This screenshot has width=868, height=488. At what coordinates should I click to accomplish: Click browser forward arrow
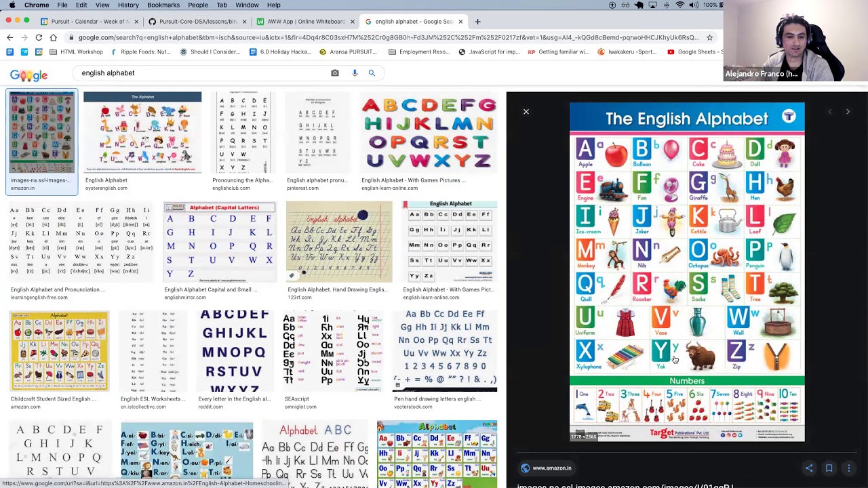[24, 37]
